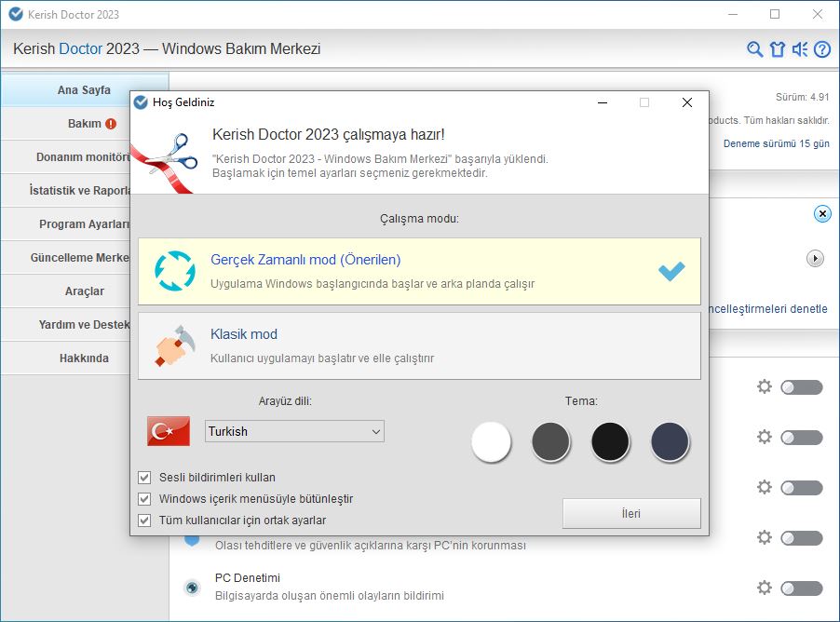Pick the dark navy theme swatch
The image size is (840, 622).
click(x=670, y=441)
